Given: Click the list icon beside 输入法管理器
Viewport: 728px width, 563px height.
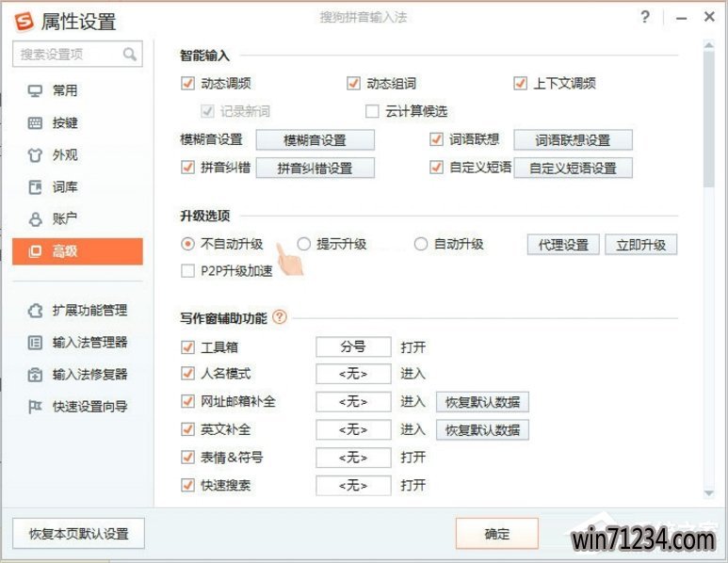Looking at the screenshot, I should (35, 343).
